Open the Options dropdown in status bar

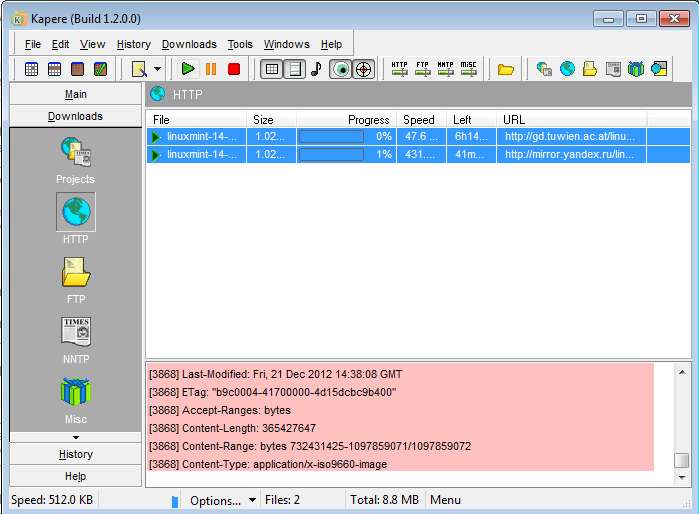(223, 501)
